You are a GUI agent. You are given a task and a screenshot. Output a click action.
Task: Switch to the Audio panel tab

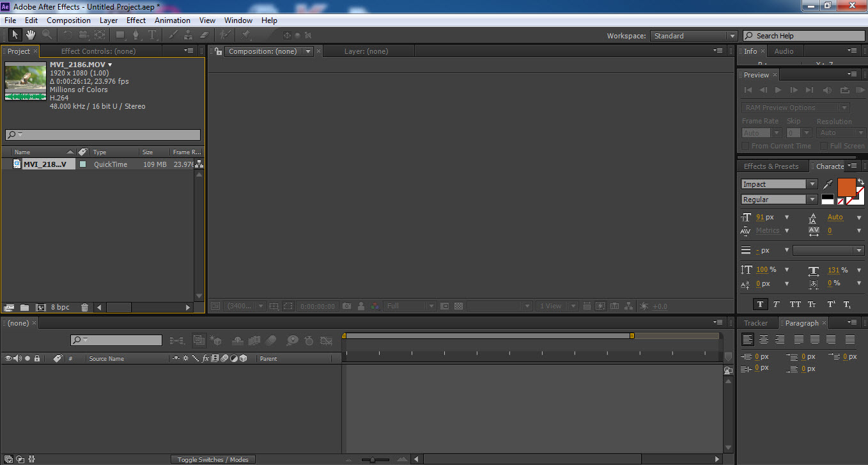point(784,51)
